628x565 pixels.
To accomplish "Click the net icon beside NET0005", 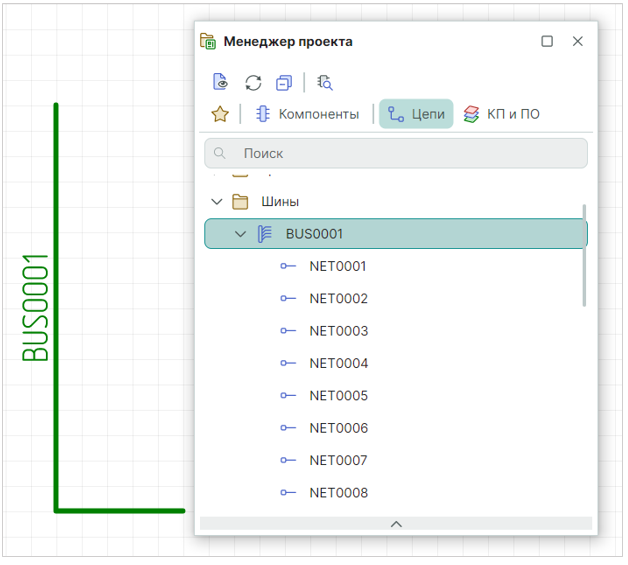I will click(288, 395).
